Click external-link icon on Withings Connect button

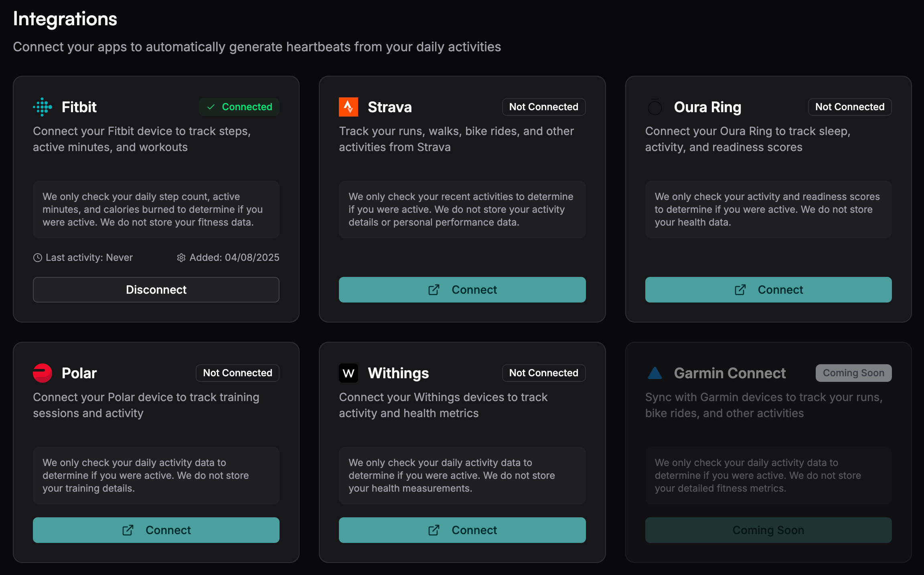click(434, 530)
